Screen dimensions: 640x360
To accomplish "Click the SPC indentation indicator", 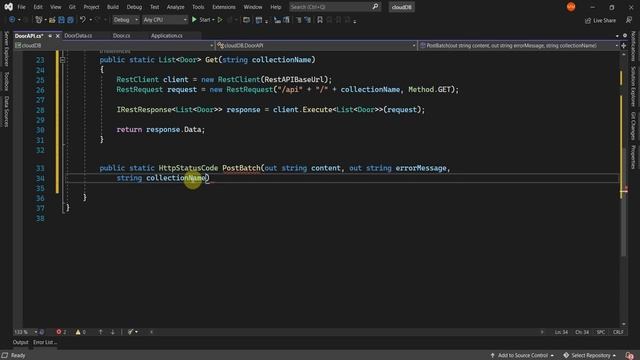I will coord(601,332).
